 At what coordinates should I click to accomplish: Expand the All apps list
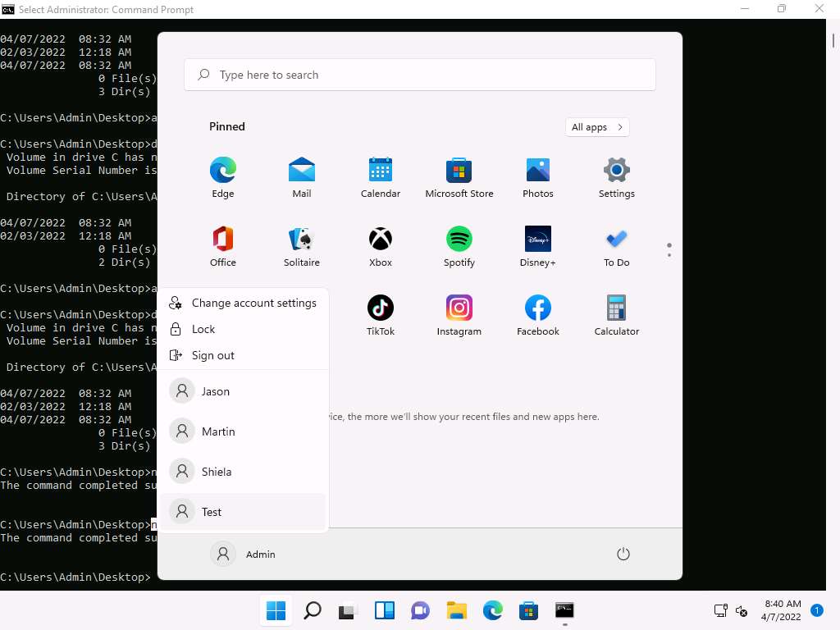(596, 127)
